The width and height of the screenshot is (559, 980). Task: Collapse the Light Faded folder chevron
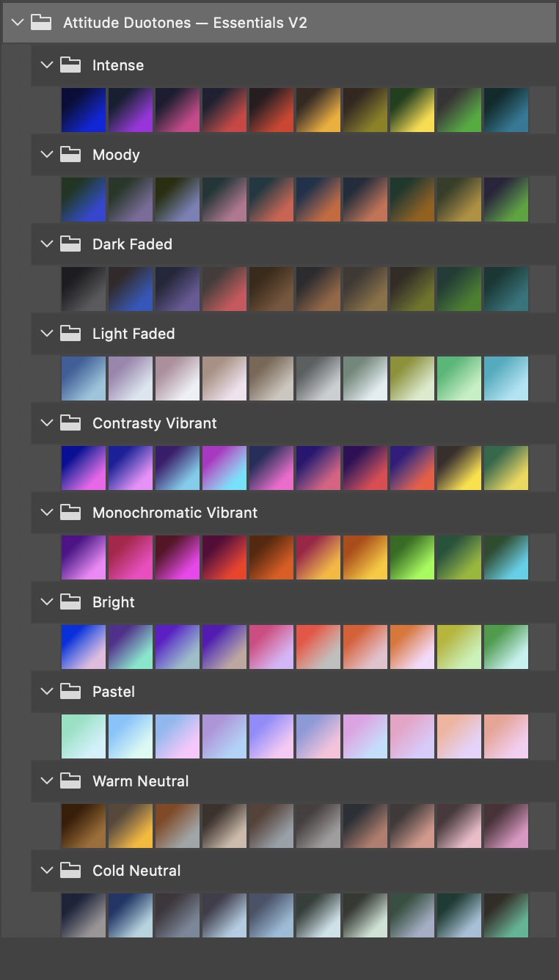(47, 333)
